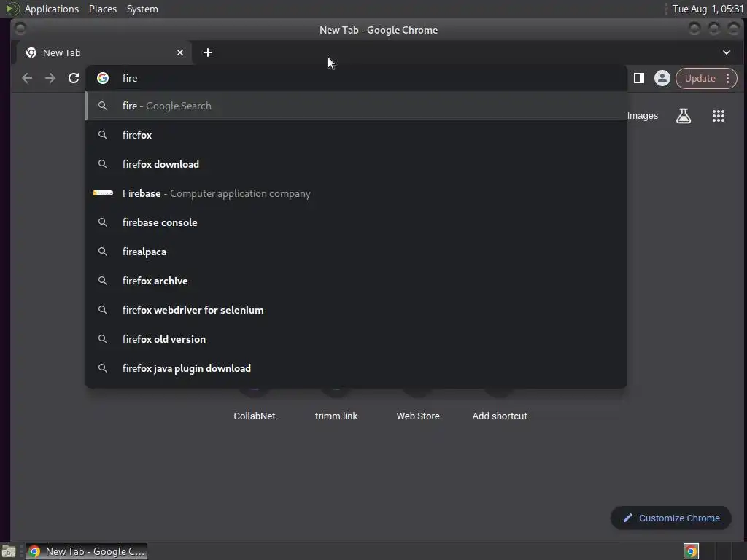Choose 'firefox webdriver for selenium' suggestion

pos(356,310)
